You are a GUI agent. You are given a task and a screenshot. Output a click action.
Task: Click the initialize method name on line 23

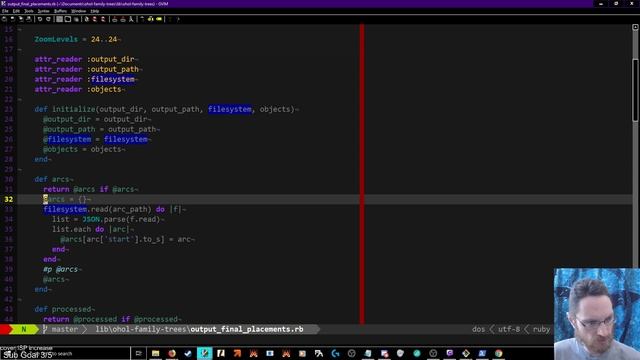click(73, 109)
